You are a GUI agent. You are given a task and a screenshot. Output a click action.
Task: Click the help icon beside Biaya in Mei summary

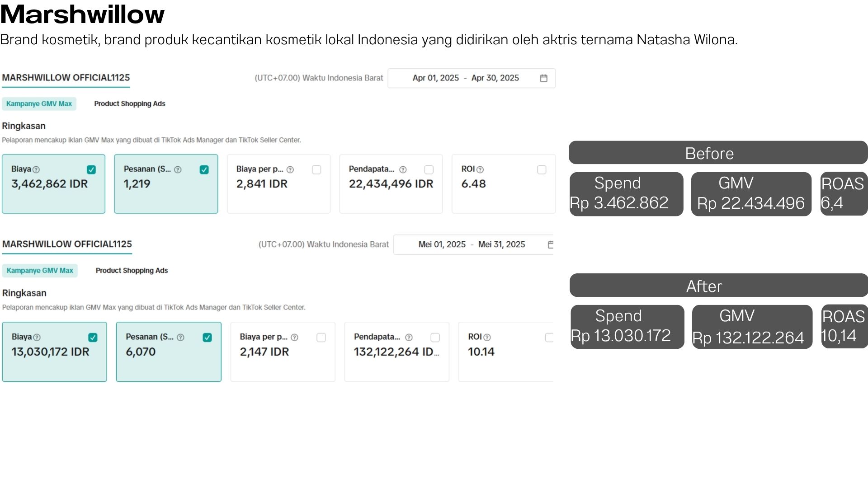pyautogui.click(x=37, y=337)
